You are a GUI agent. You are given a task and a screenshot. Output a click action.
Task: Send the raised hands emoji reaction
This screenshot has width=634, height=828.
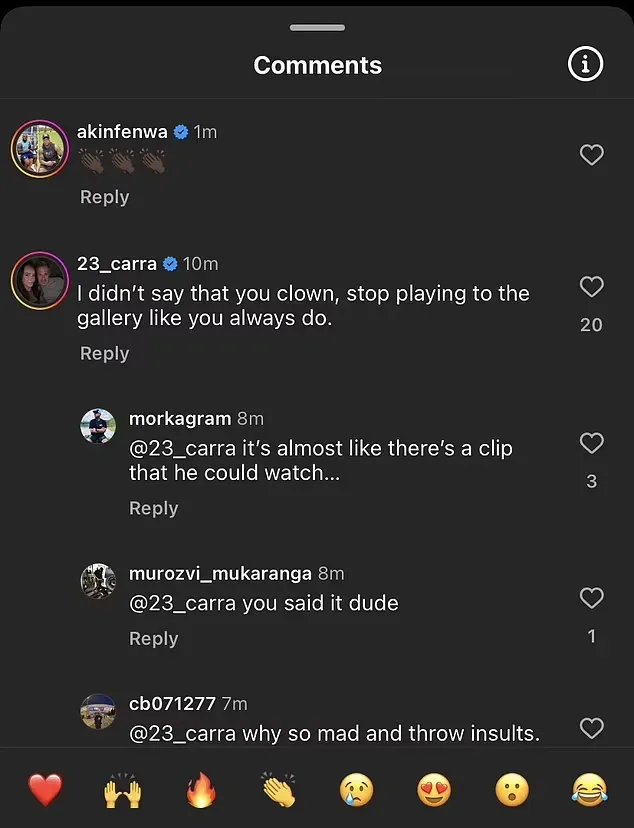[x=122, y=791]
